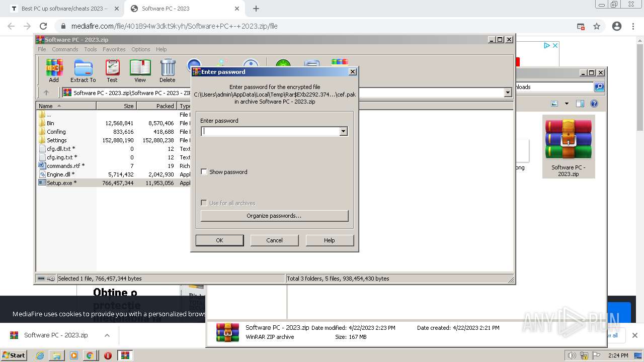Close the advertisement via X icon

(x=555, y=45)
